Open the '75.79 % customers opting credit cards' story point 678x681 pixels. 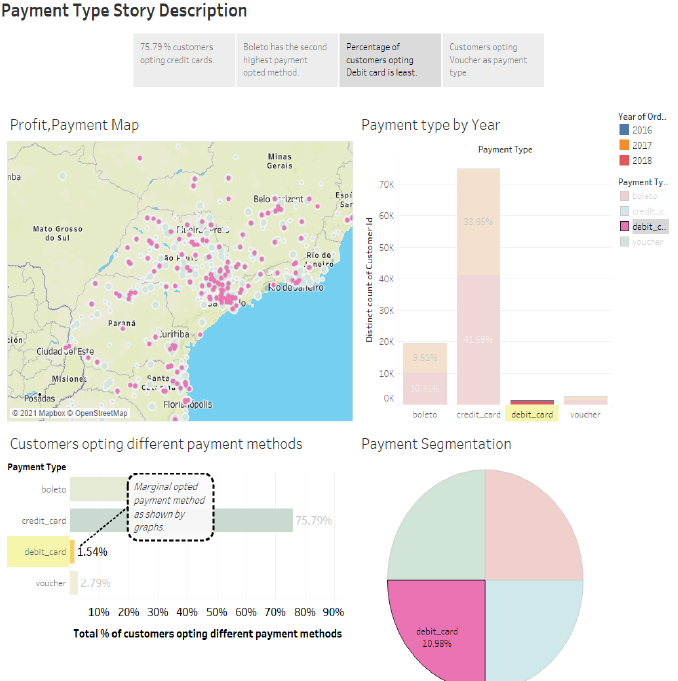[184, 60]
